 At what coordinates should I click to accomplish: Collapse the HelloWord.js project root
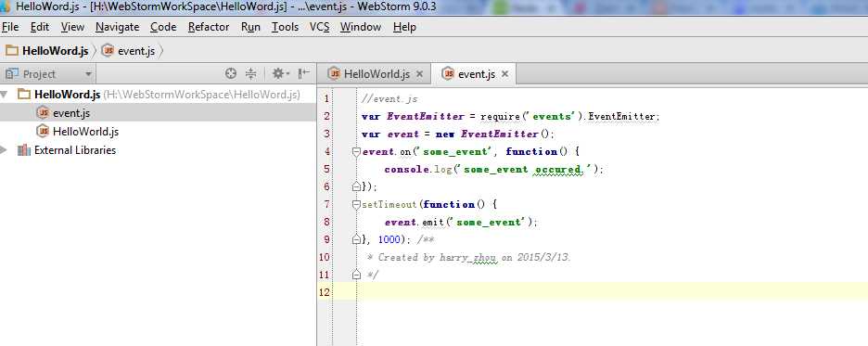[5, 95]
